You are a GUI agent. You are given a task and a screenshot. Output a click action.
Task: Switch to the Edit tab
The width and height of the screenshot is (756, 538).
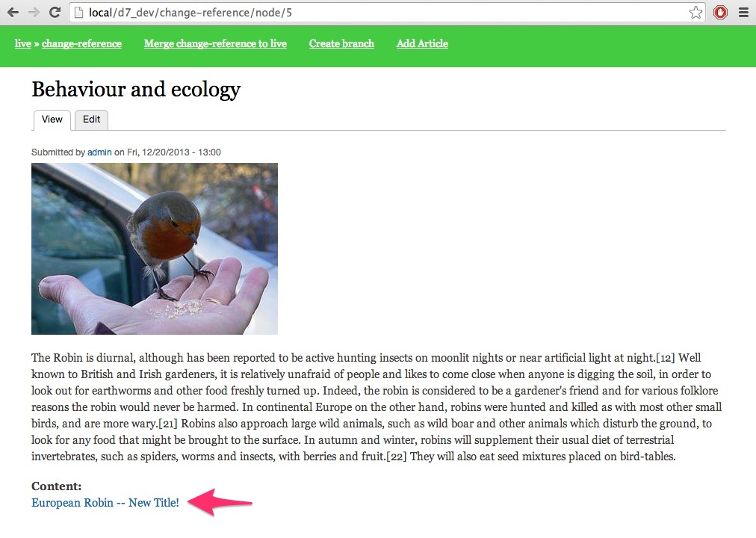coord(91,120)
